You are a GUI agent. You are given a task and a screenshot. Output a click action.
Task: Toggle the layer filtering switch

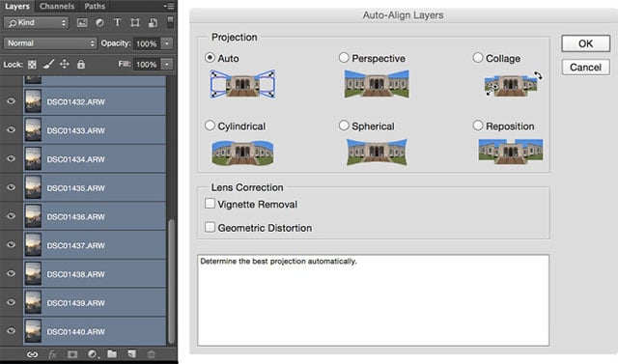coord(170,22)
